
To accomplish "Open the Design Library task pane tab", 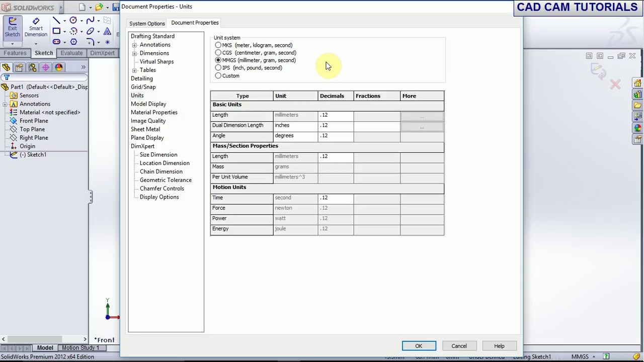I will click(x=637, y=95).
